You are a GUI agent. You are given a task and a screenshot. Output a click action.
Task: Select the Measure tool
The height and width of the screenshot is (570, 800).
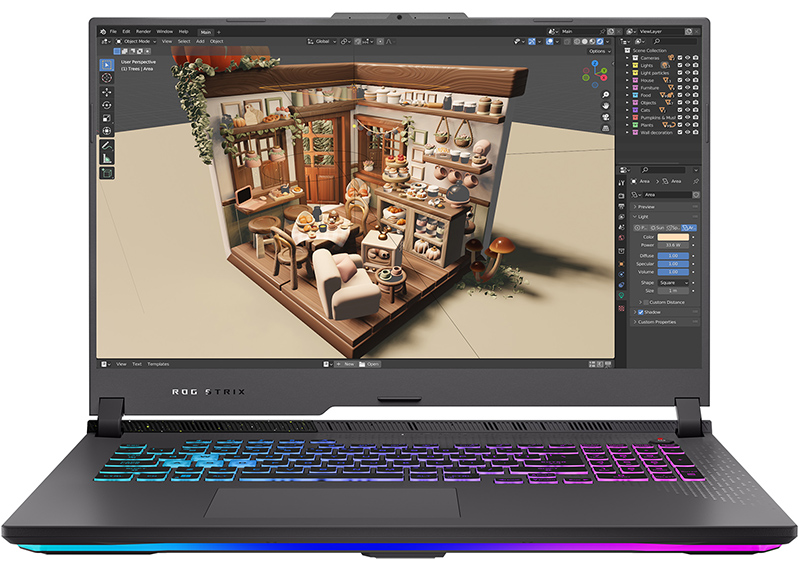coord(107,158)
